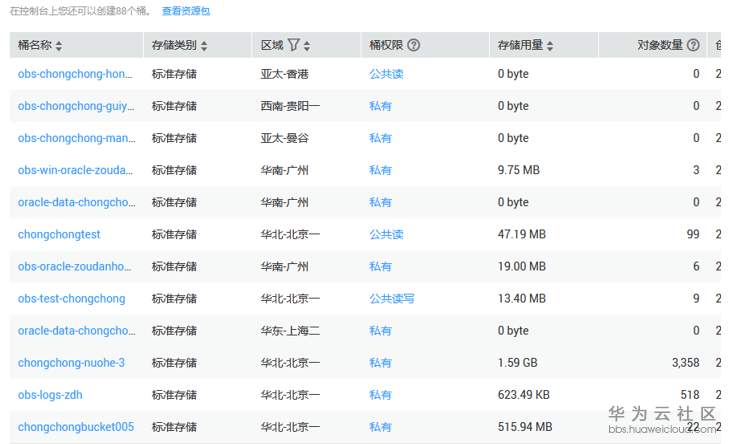Click the 桶权限 column header text
The image size is (730, 444).
click(386, 45)
